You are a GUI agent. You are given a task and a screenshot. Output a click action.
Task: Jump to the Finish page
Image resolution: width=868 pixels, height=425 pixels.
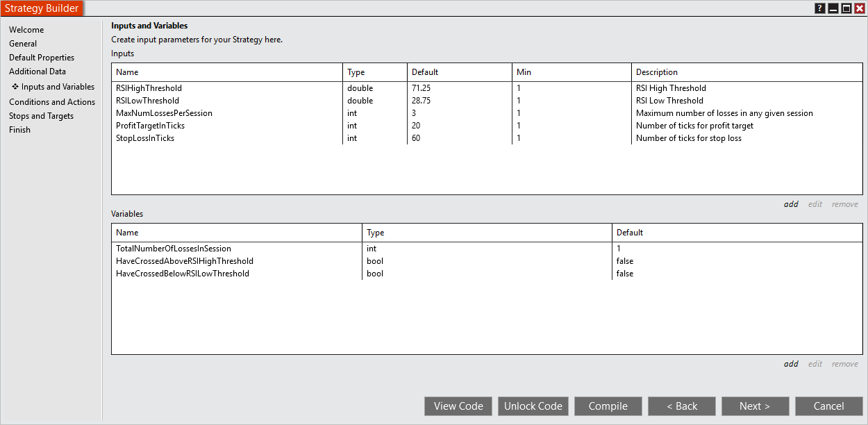click(x=19, y=129)
